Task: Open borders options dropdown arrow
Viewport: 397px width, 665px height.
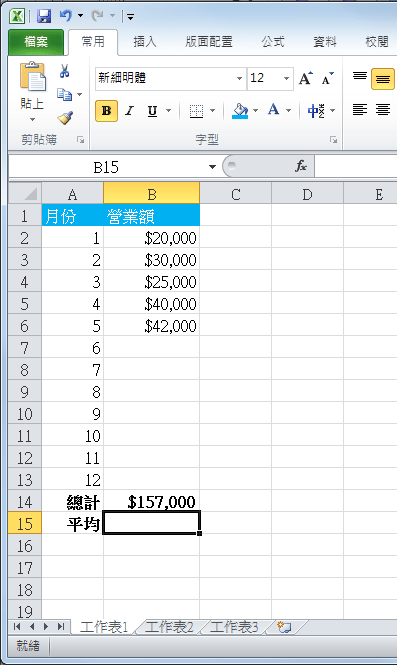Action: pos(212,111)
